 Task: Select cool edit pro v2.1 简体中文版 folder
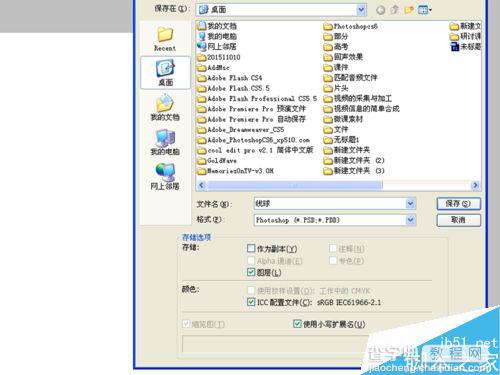tap(255, 150)
